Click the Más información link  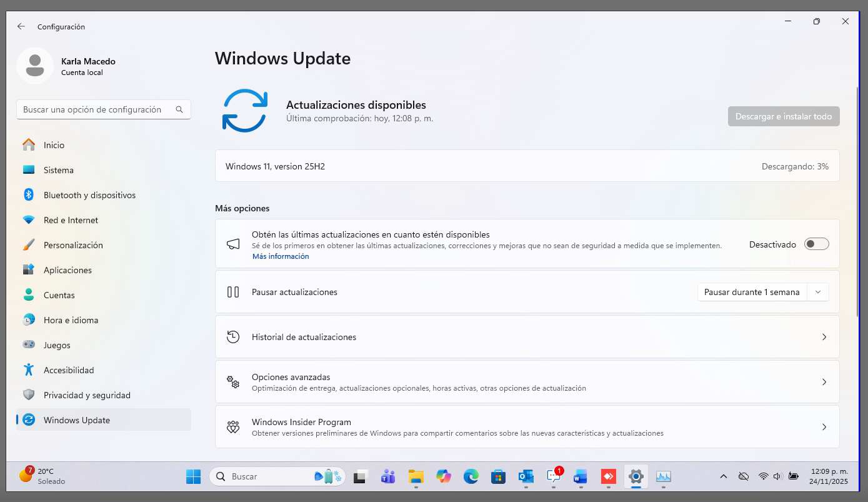click(281, 256)
